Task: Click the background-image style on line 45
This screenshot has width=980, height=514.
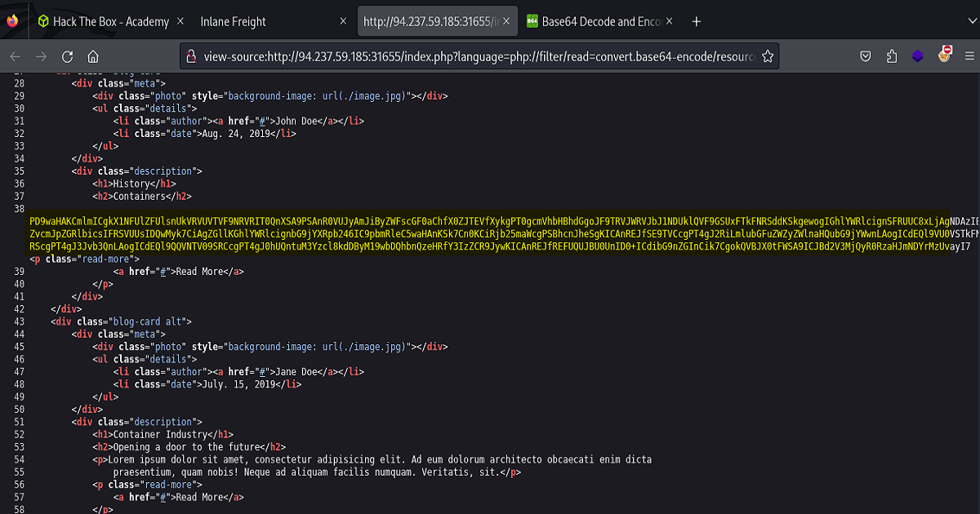Action: [317, 346]
